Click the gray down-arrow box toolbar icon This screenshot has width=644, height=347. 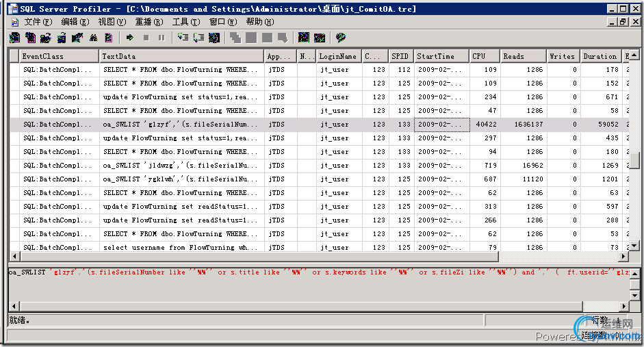click(x=283, y=38)
